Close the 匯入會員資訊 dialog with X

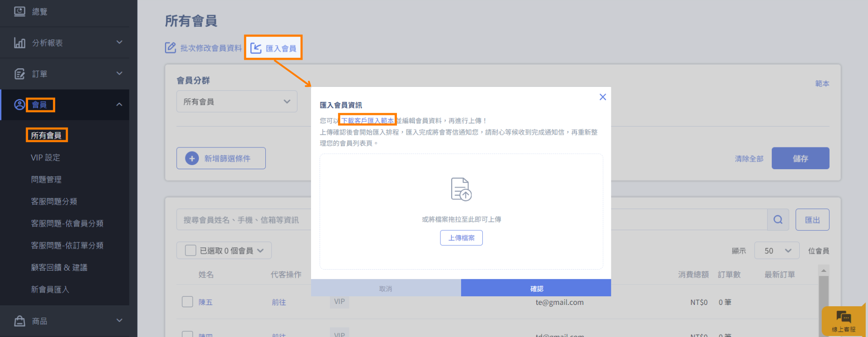603,97
